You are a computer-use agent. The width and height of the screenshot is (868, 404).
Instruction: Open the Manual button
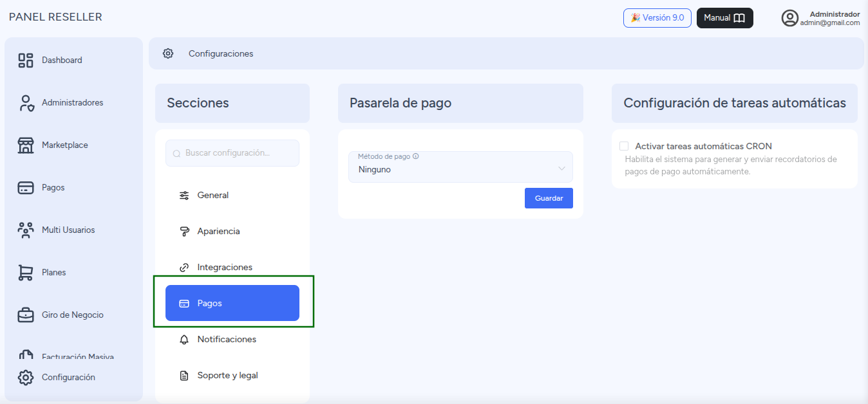click(x=724, y=18)
